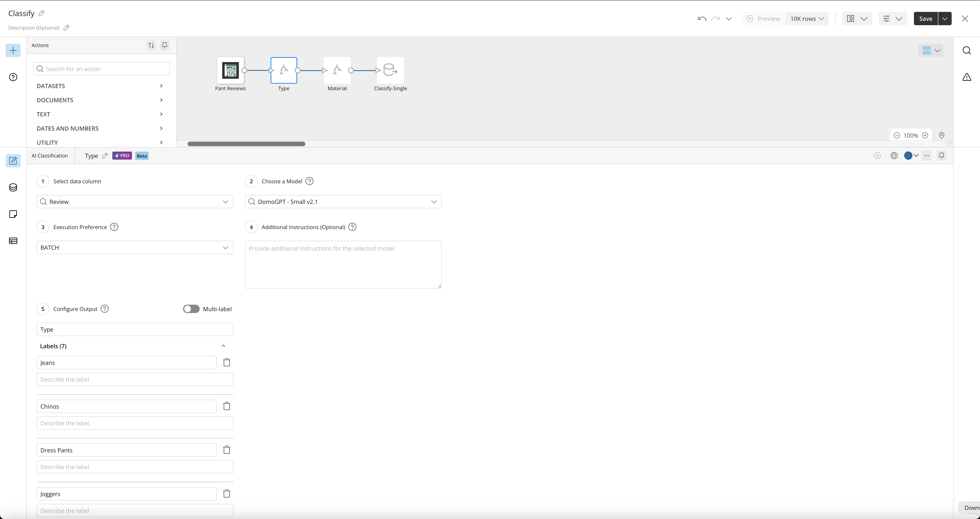Click the Beta badge
Viewport: 980px width, 519px height.
(x=142, y=156)
